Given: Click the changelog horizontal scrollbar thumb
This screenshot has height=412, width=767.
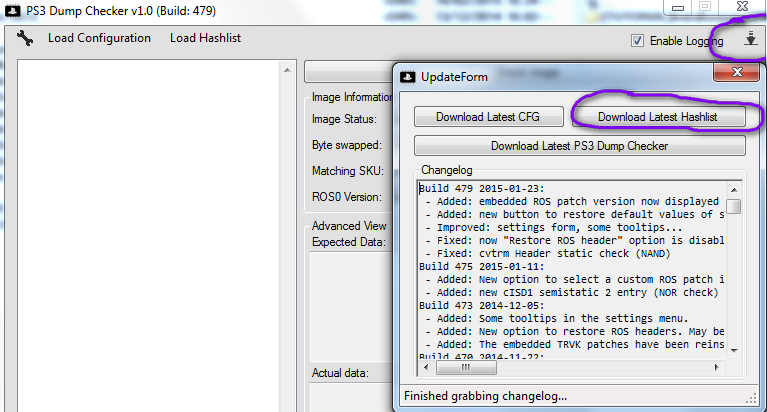Looking at the screenshot, I should point(466,367).
